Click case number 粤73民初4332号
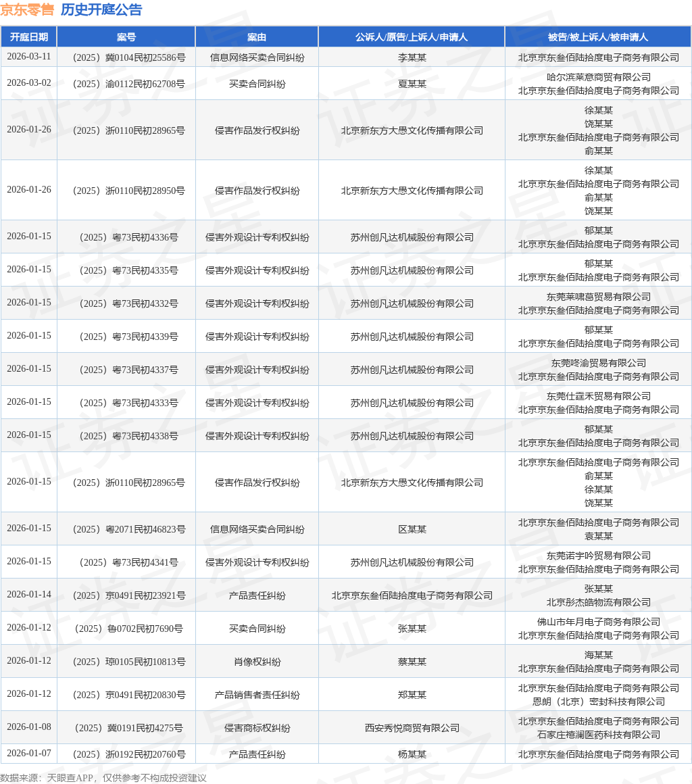The image size is (692, 784). pos(129,303)
